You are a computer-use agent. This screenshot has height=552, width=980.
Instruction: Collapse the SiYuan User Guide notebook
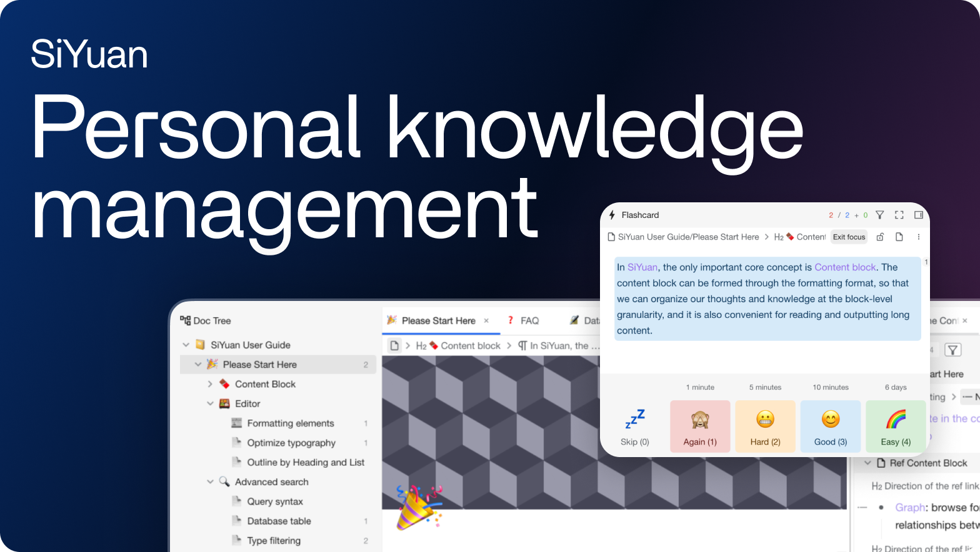tap(186, 345)
